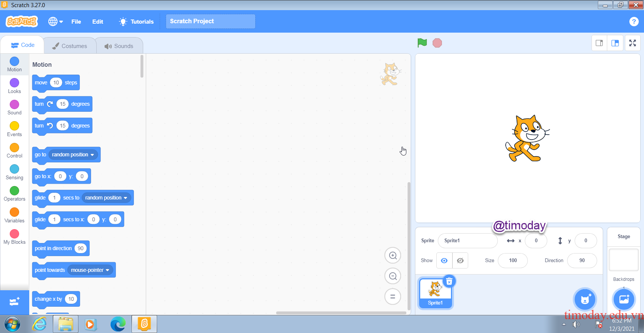Edit the Scratch Project title field
This screenshot has width=644, height=333.
tap(211, 21)
